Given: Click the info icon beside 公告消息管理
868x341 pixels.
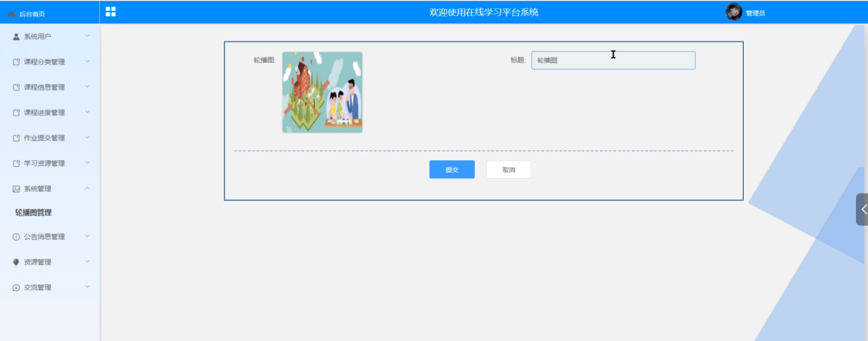Looking at the screenshot, I should 16,236.
